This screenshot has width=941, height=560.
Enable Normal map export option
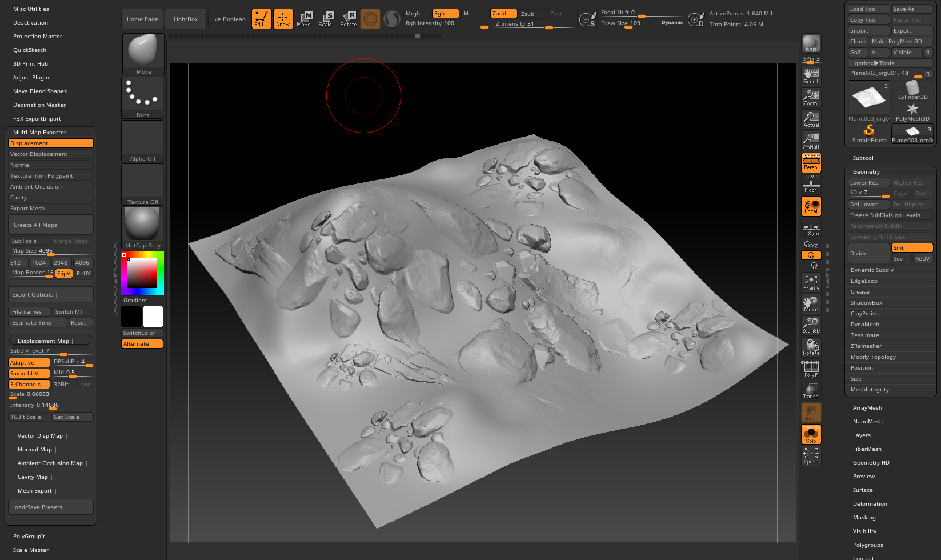tap(50, 165)
